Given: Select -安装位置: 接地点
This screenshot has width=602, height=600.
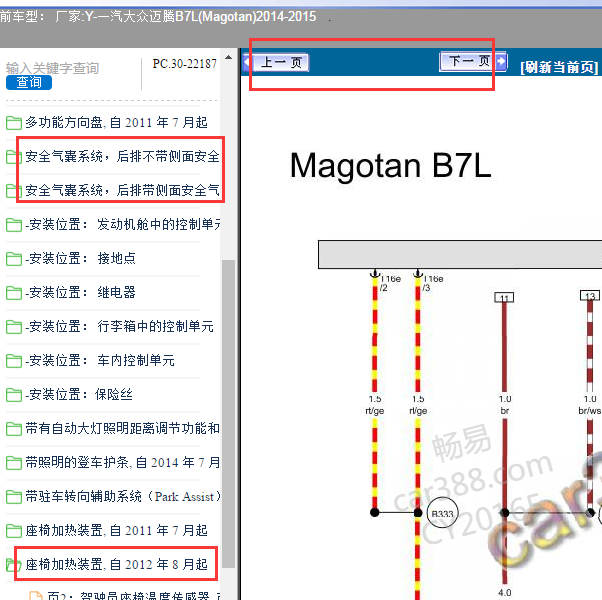Looking at the screenshot, I should click(x=81, y=258).
